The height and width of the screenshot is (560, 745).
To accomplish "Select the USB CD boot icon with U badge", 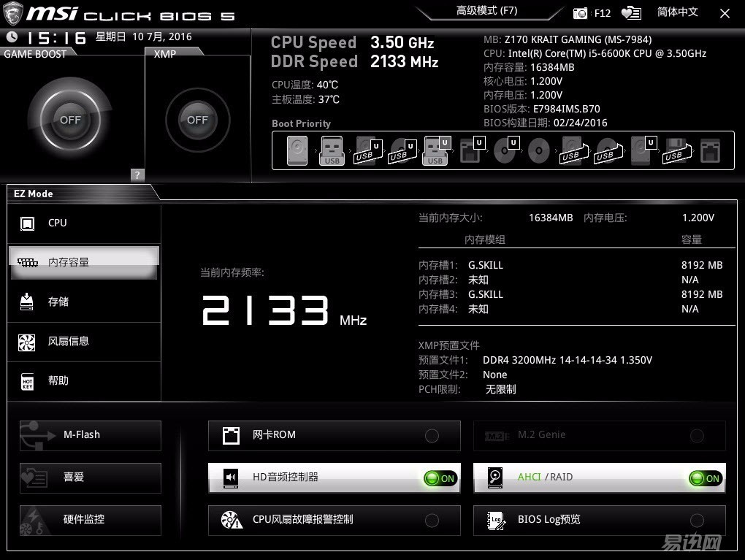I will tap(402, 150).
